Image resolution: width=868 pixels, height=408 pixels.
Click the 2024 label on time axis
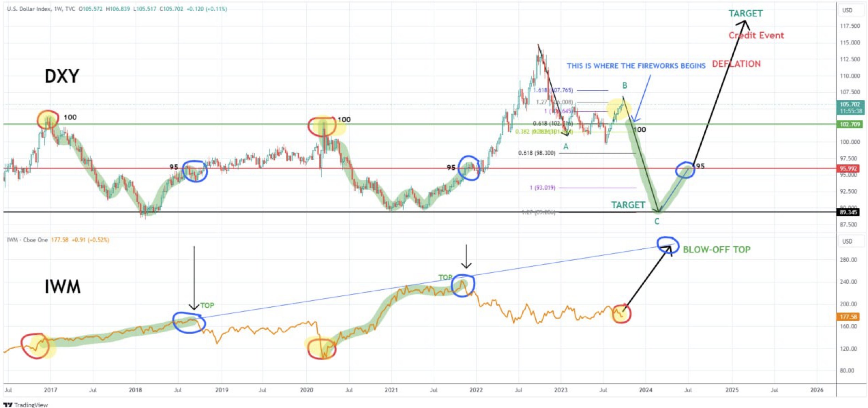tap(646, 390)
